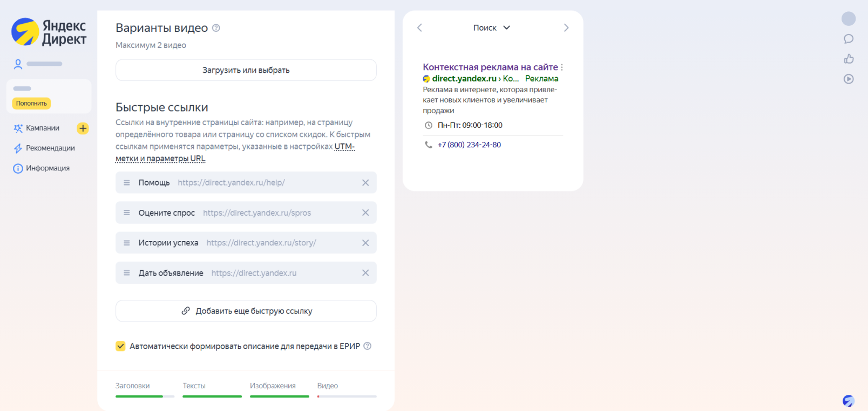Grab the drag handle of Истории успеха link
868x411 pixels.
127,243
